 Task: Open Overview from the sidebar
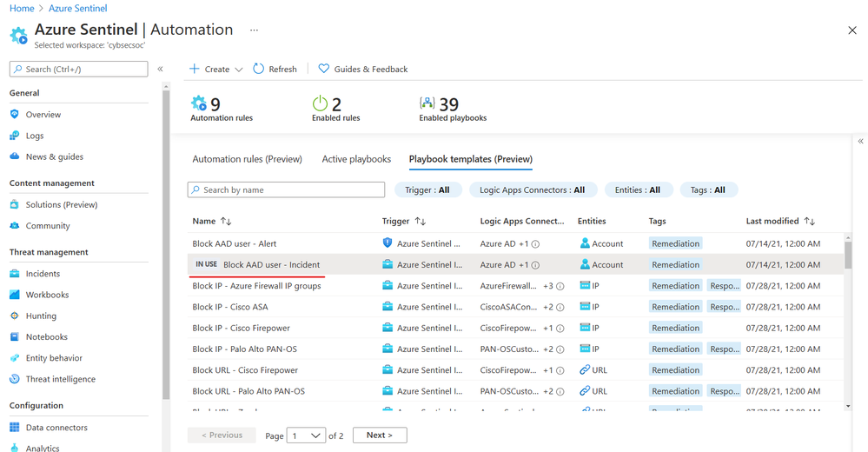(x=43, y=115)
